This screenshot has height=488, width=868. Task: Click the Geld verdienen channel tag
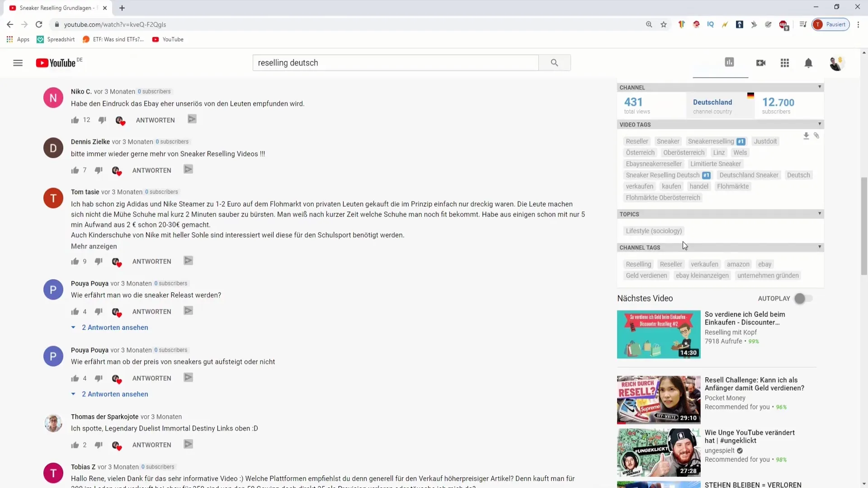pos(646,276)
